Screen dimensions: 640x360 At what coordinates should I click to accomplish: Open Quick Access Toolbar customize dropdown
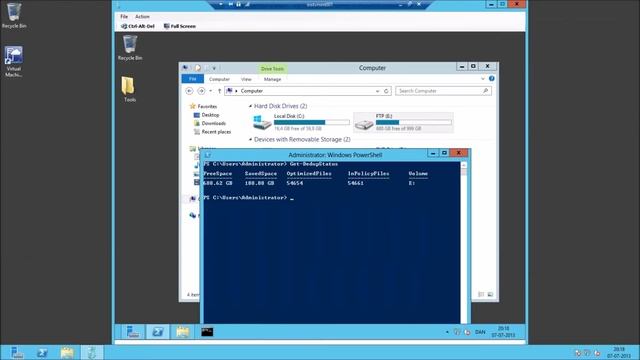pos(214,68)
